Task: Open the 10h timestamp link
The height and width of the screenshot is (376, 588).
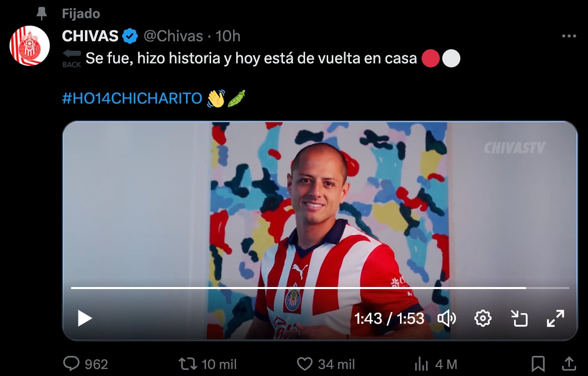Action: tap(228, 36)
